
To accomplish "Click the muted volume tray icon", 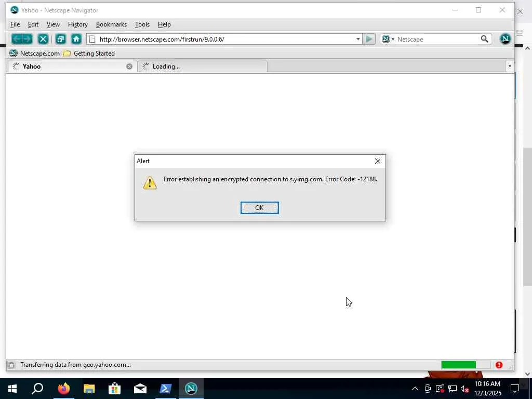I will click(465, 389).
